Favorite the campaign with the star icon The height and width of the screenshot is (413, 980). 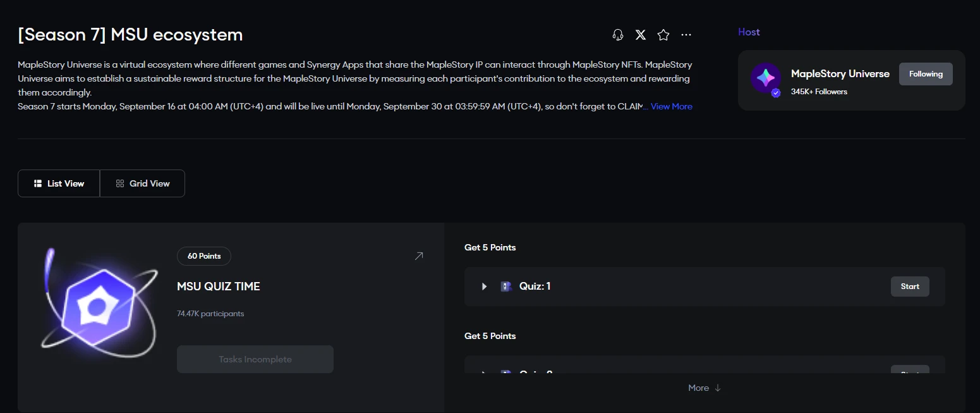pyautogui.click(x=663, y=35)
